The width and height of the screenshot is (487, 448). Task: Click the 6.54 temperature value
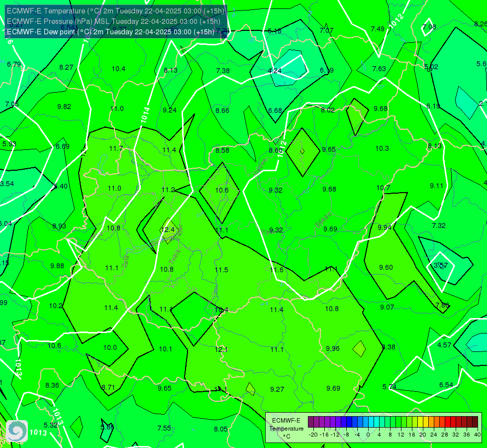click(x=446, y=385)
